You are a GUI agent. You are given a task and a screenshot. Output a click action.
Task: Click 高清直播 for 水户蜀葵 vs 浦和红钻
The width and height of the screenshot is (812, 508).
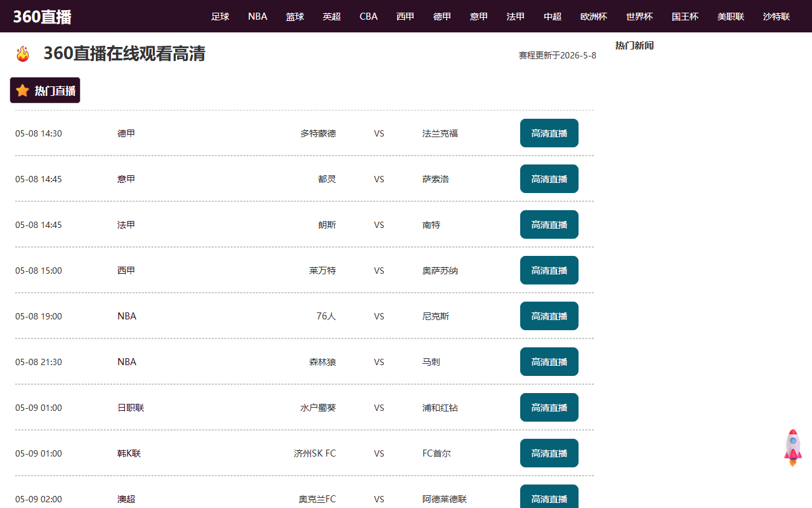(549, 408)
